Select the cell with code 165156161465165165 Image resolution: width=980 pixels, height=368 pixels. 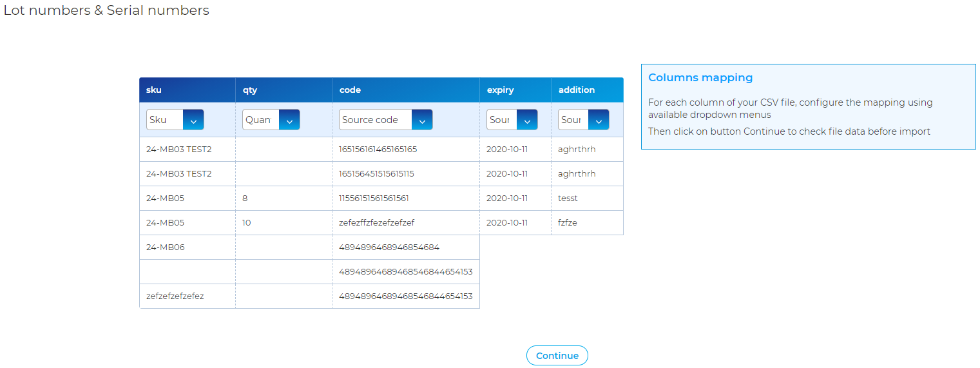406,150
